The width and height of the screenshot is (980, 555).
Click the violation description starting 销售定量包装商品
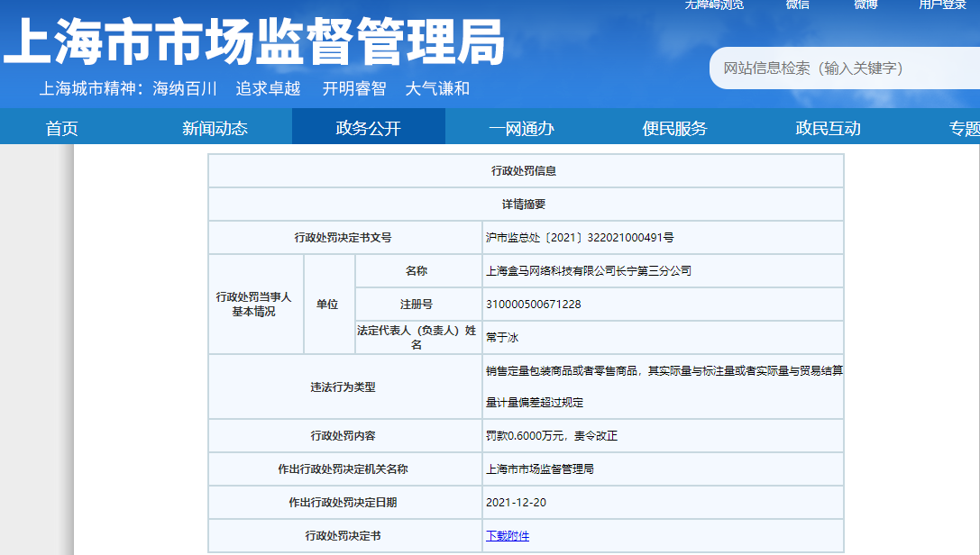click(x=664, y=387)
